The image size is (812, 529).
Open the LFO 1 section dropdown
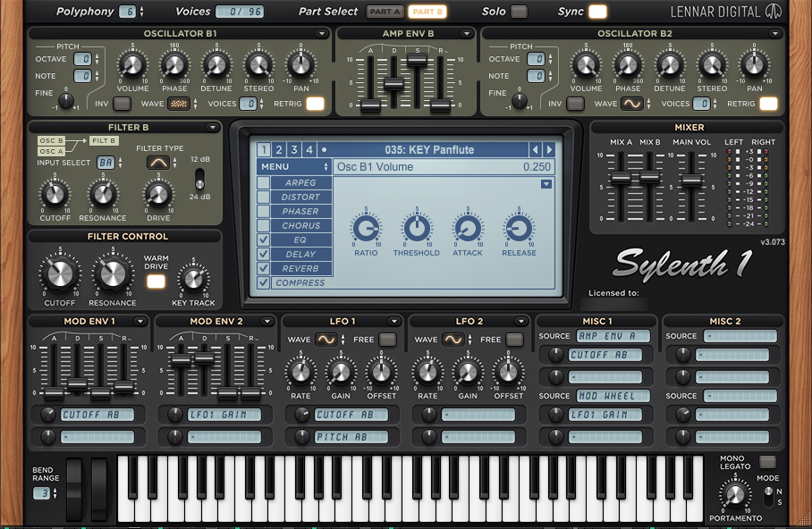coord(394,322)
